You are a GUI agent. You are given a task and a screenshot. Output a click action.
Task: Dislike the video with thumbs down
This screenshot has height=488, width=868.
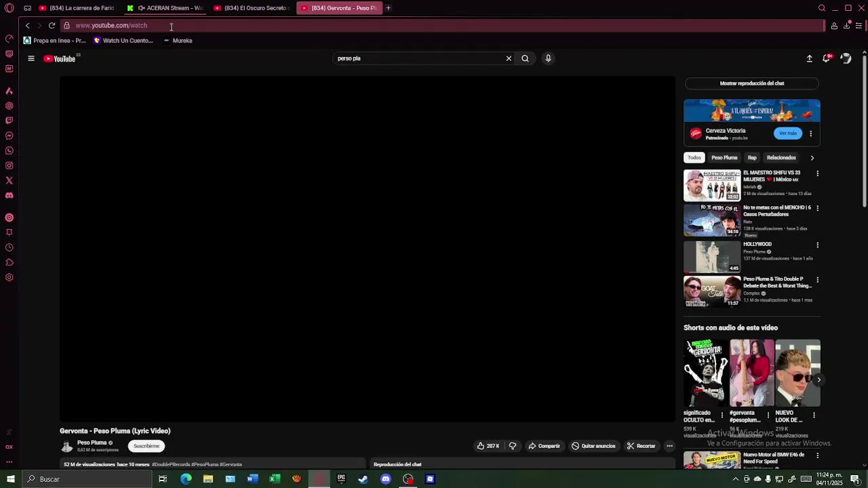513,446
